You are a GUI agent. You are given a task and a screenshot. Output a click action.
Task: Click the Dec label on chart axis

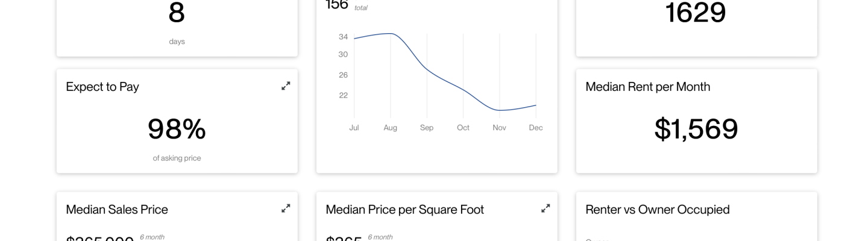(x=536, y=128)
